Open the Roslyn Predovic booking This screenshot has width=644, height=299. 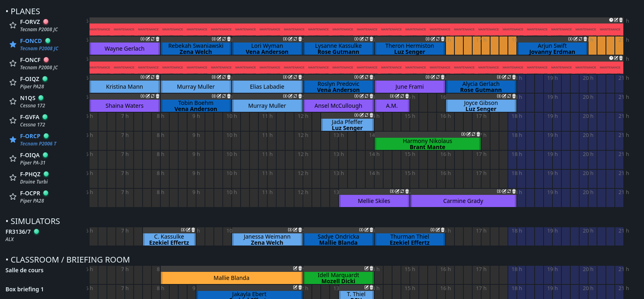(338, 87)
